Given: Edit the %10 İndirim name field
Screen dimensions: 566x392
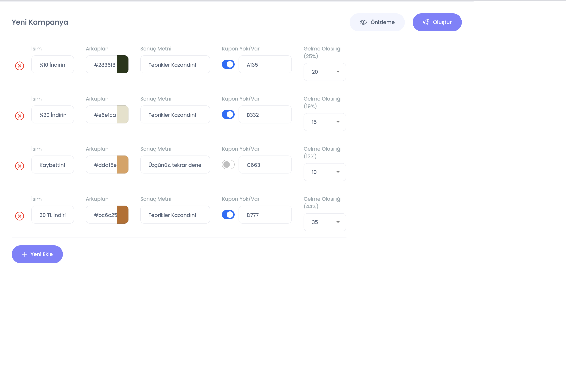Looking at the screenshot, I should (53, 65).
